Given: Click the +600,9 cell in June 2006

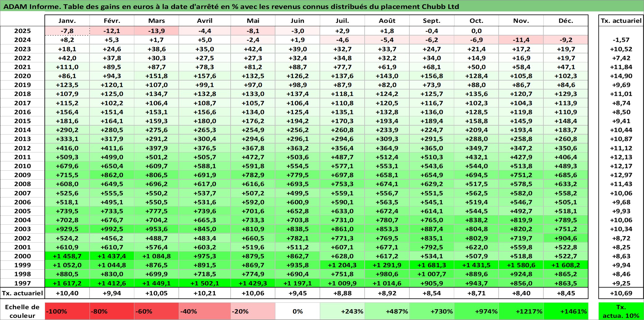Looking at the screenshot, I should click(298, 202).
